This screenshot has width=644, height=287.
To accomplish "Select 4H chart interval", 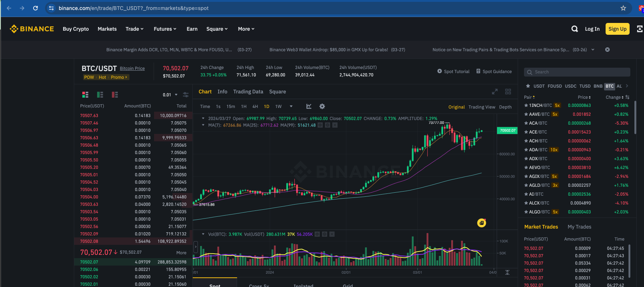I will (255, 106).
